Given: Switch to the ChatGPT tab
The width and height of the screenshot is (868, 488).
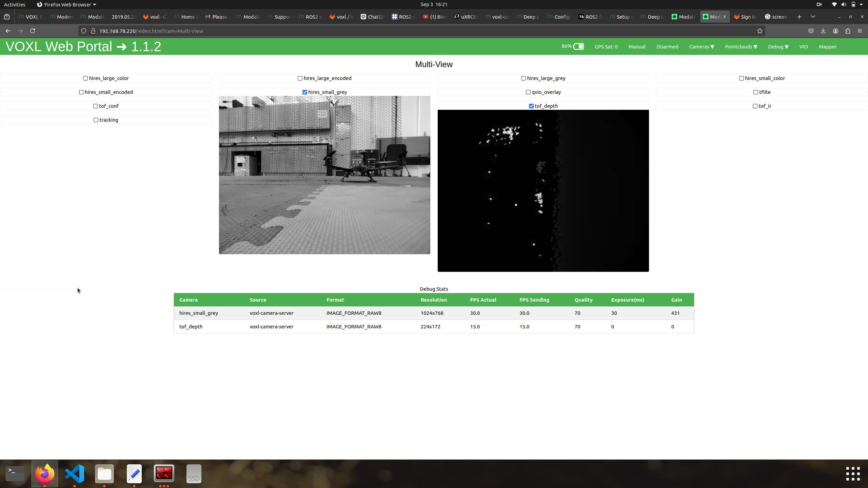Looking at the screenshot, I should [x=373, y=17].
